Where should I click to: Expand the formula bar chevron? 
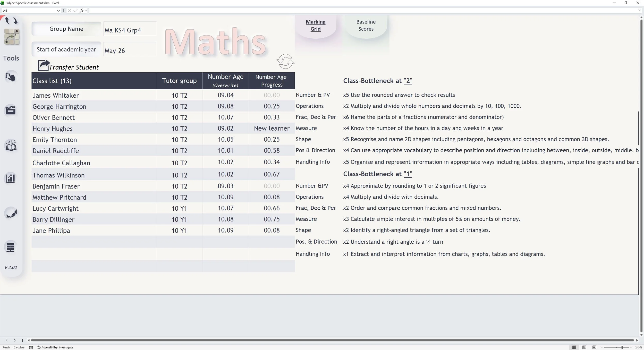click(x=639, y=11)
